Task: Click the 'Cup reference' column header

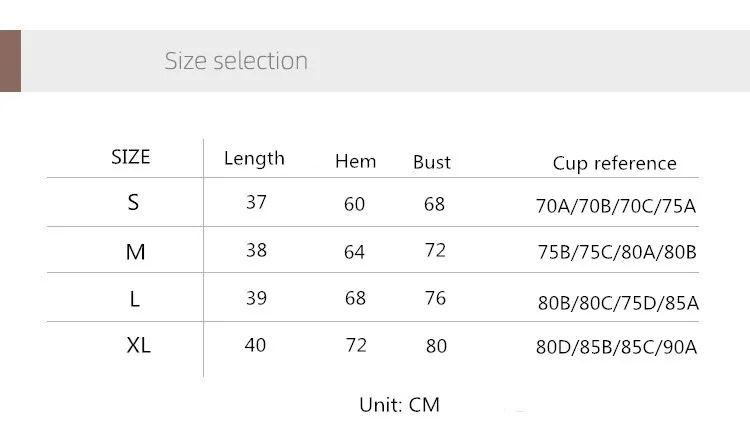Action: coord(615,163)
